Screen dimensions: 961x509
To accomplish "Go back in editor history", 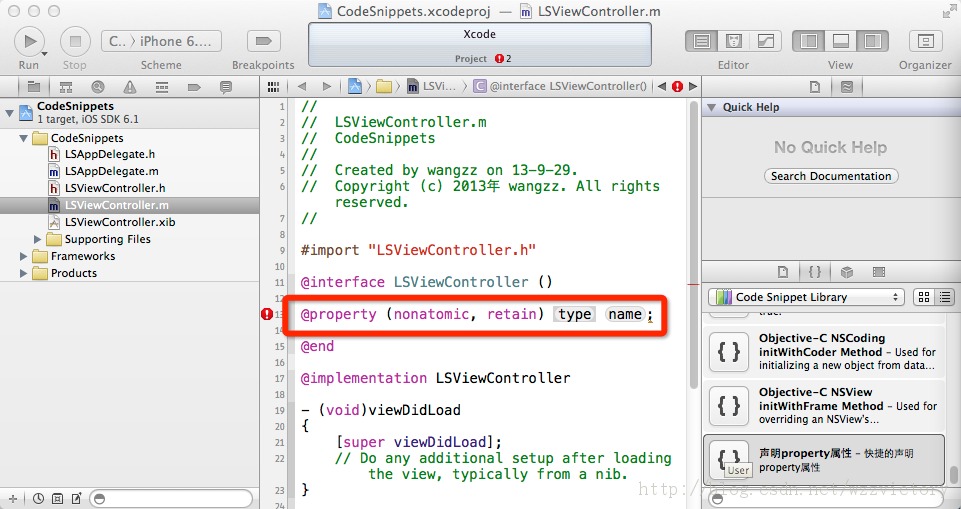I will point(302,86).
